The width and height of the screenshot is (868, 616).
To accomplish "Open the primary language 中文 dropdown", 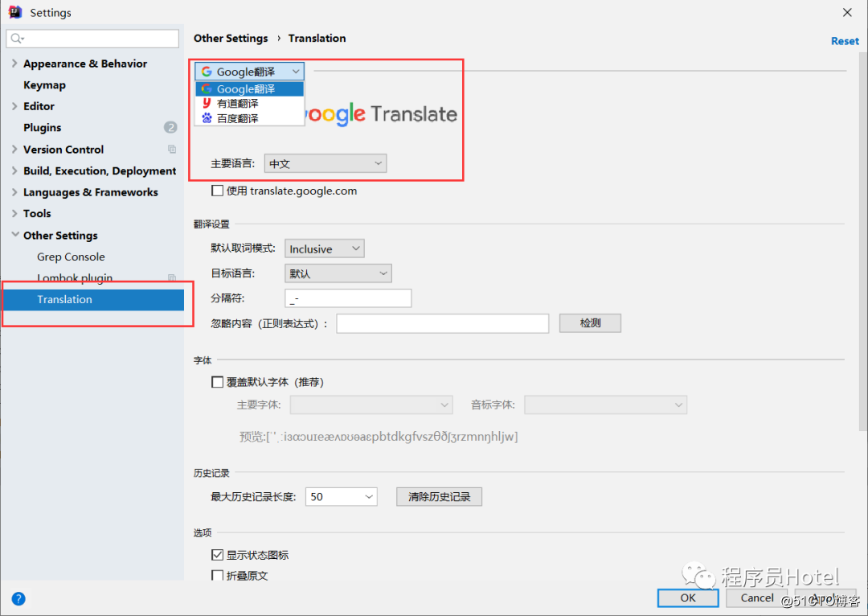I will [325, 163].
